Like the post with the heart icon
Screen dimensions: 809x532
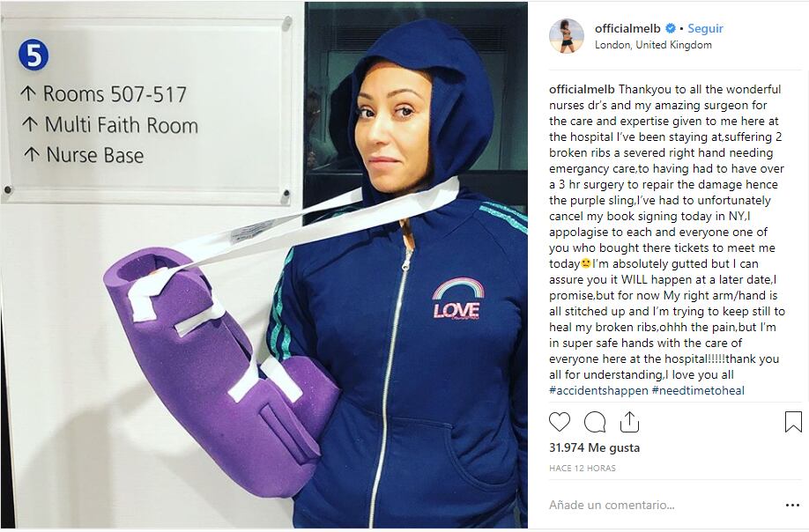coord(560,422)
